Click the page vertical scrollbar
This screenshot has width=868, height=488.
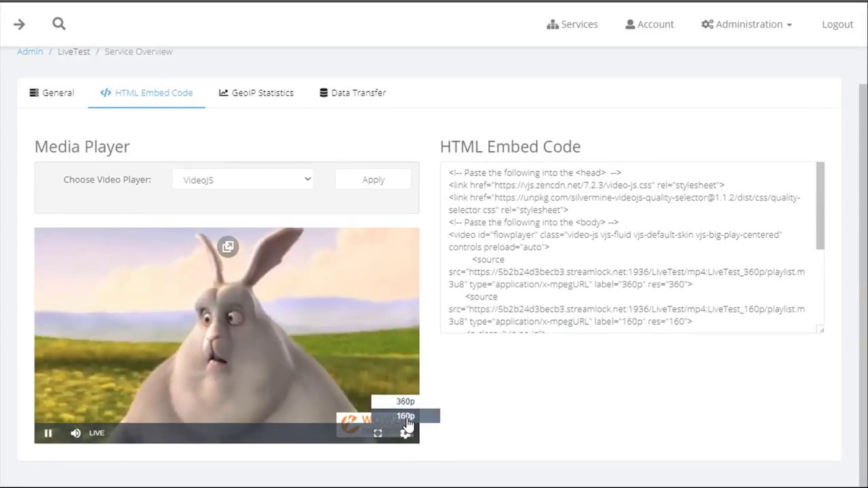863,285
